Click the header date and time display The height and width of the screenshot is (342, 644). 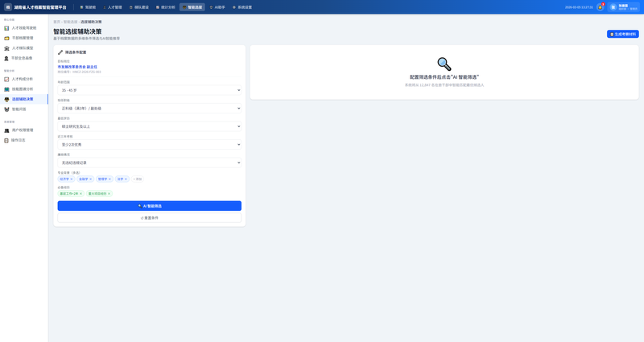(x=579, y=7)
